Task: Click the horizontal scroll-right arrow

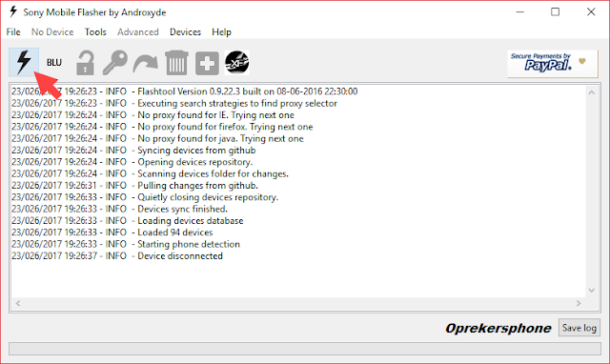Action: click(579, 303)
